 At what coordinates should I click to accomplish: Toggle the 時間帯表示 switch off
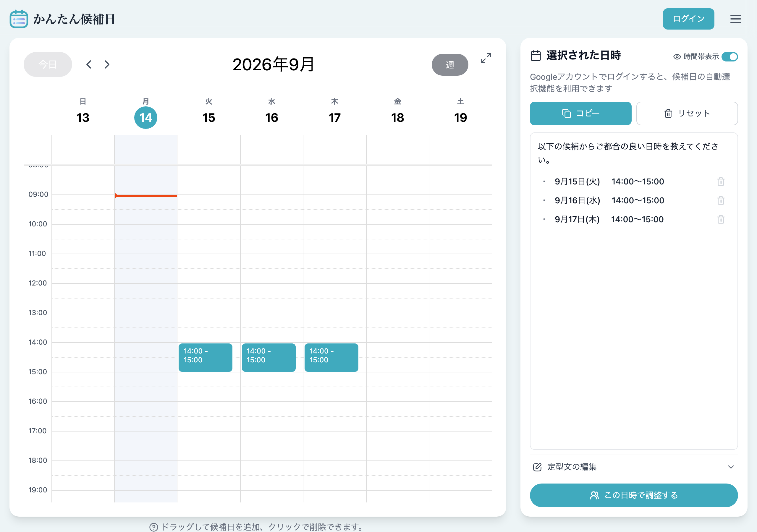pyautogui.click(x=729, y=57)
